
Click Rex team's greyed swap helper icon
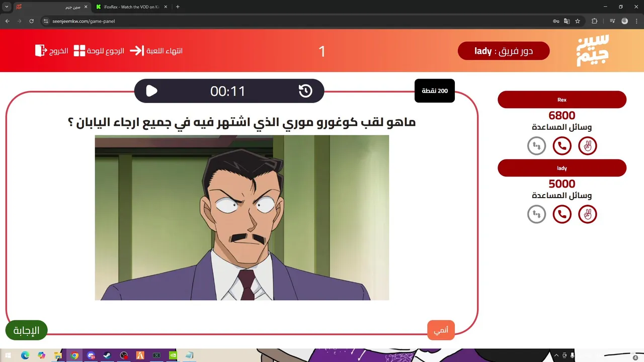click(x=536, y=146)
